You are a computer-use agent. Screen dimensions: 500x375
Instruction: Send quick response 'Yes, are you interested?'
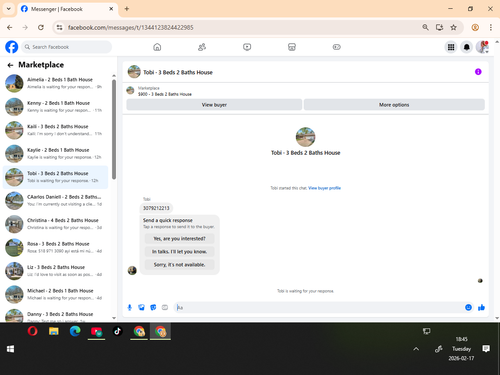pyautogui.click(x=179, y=239)
